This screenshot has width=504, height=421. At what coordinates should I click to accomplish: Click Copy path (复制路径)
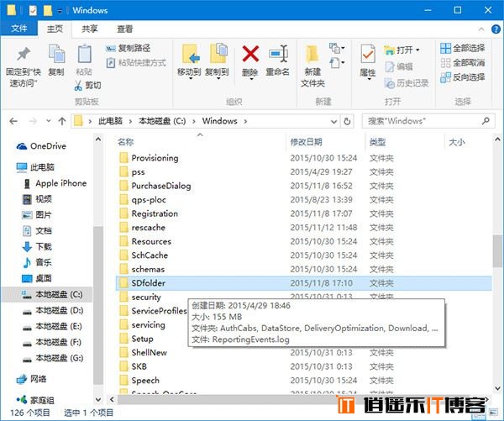[129, 48]
